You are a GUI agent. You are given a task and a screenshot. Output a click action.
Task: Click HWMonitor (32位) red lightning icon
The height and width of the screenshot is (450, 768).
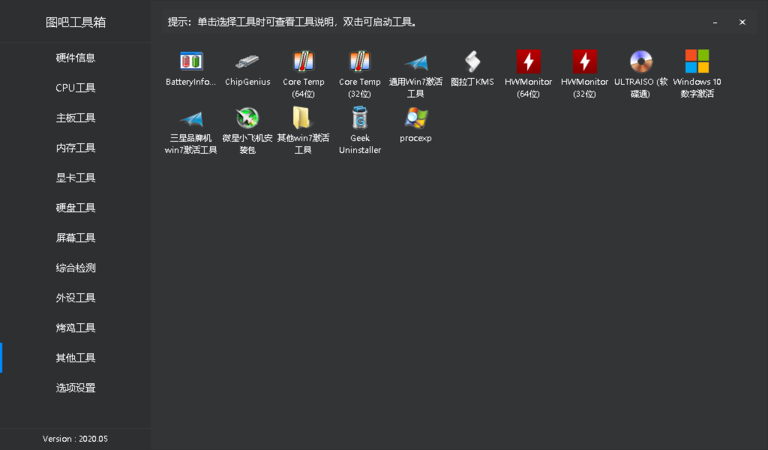tap(585, 62)
